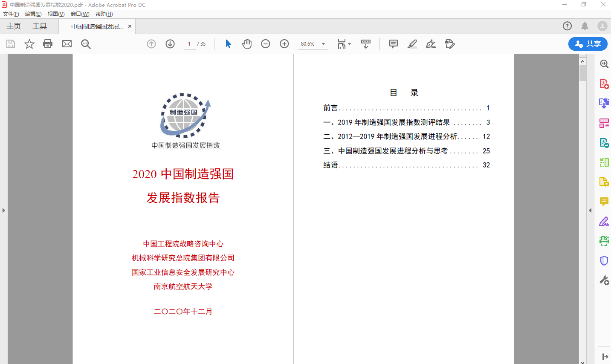Open the 文件 menu

click(x=11, y=14)
